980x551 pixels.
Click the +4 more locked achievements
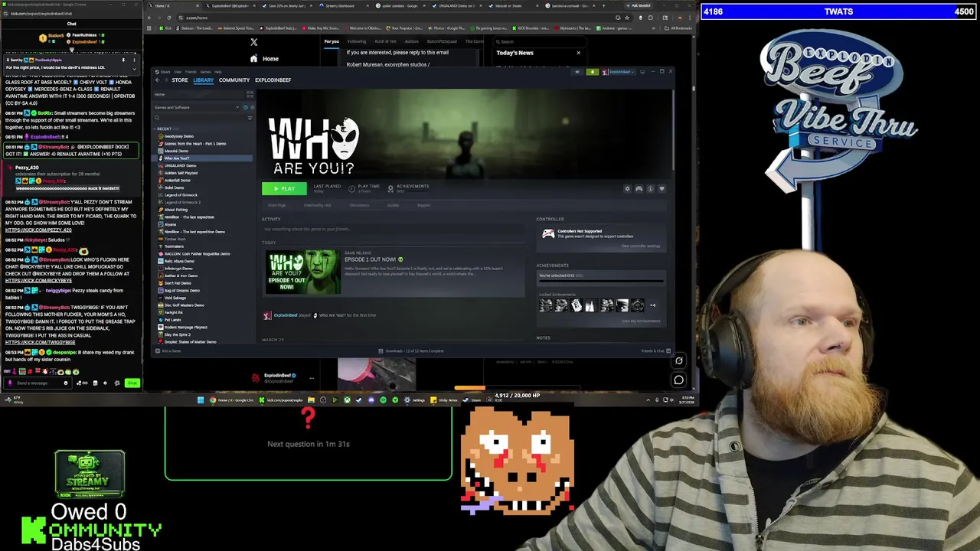(652, 305)
